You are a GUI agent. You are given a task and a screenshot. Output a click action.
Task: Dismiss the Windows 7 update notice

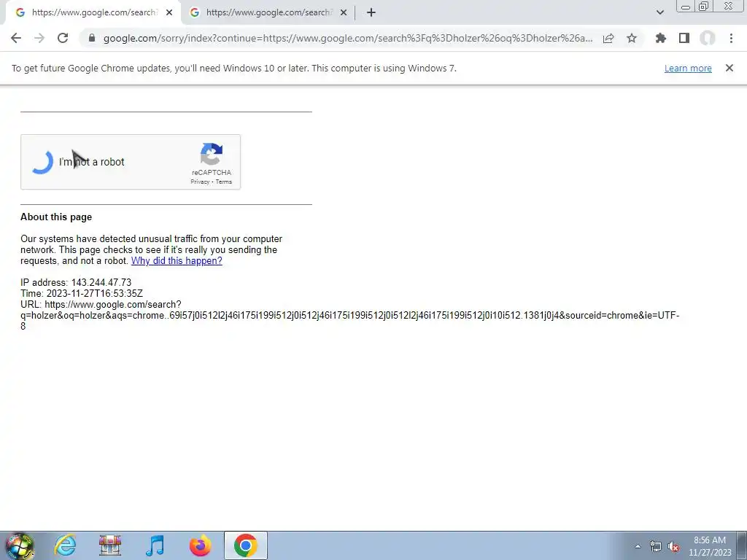point(729,68)
